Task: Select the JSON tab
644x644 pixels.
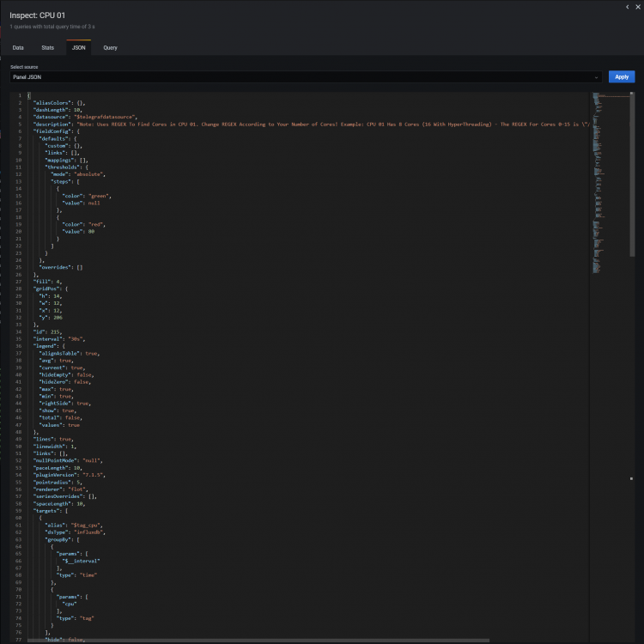Action: [78, 47]
